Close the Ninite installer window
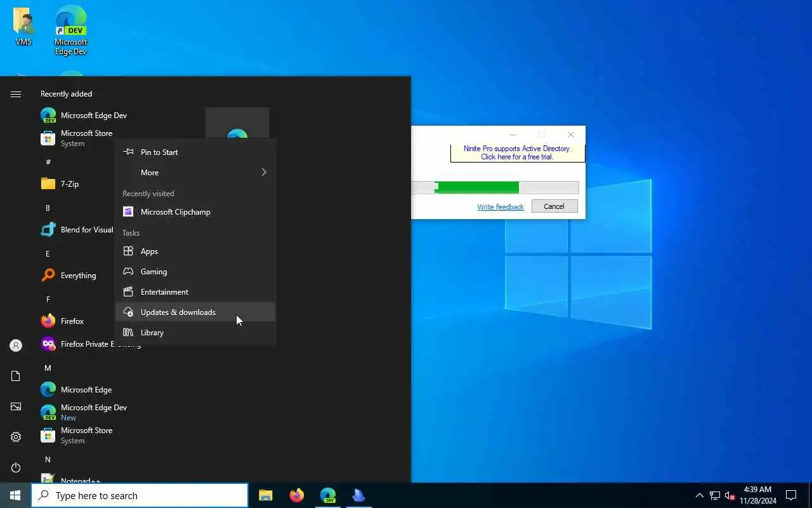Screen dimensions: 812x508 (x=571, y=135)
